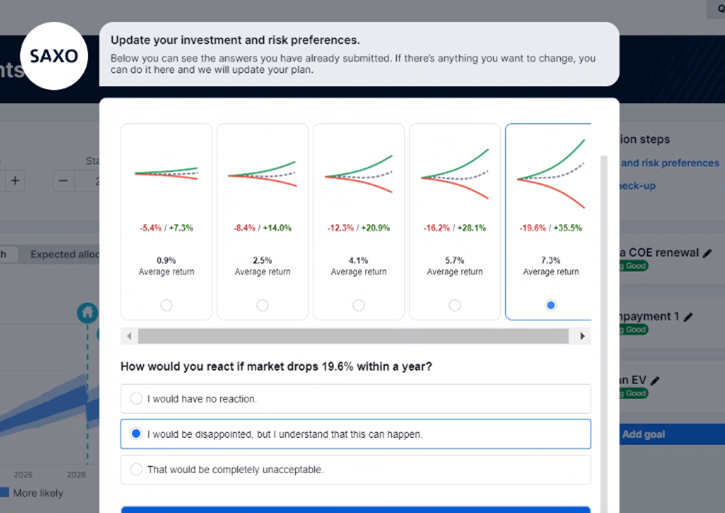Viewport: 725px width, 513px height.
Task: Click the home goal marker on chart
Action: [87, 313]
